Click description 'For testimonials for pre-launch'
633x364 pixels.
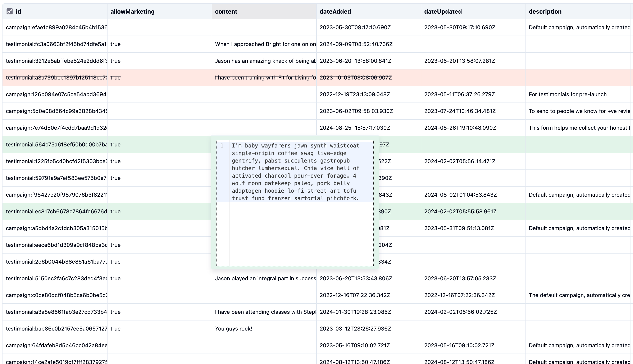(568, 95)
